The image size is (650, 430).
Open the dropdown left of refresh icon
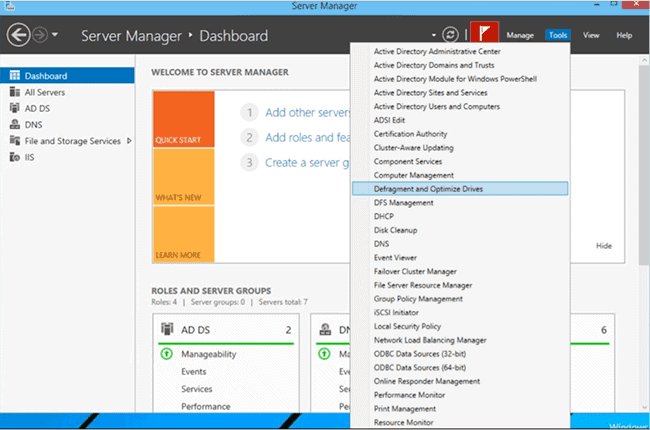(x=434, y=35)
